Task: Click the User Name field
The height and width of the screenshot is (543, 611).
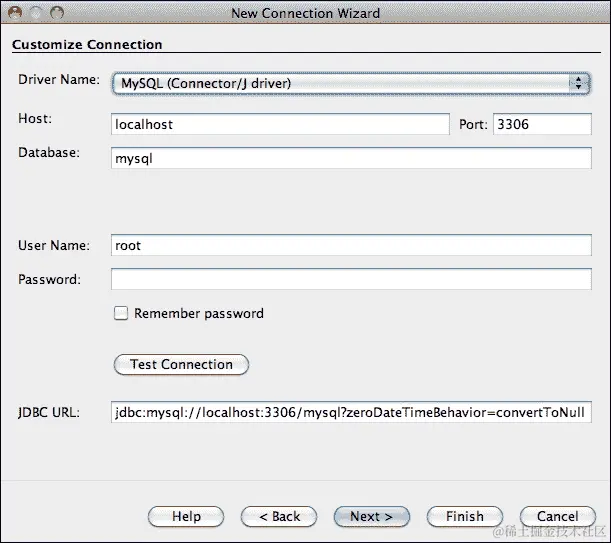Action: pyautogui.click(x=351, y=245)
